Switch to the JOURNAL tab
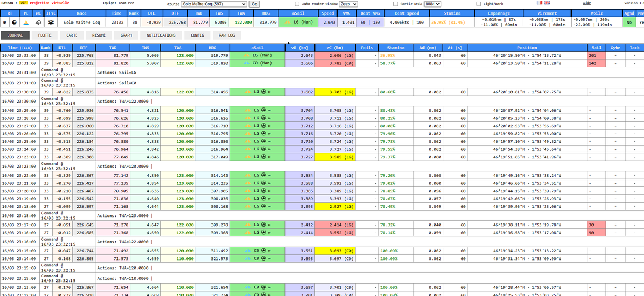 point(16,35)
